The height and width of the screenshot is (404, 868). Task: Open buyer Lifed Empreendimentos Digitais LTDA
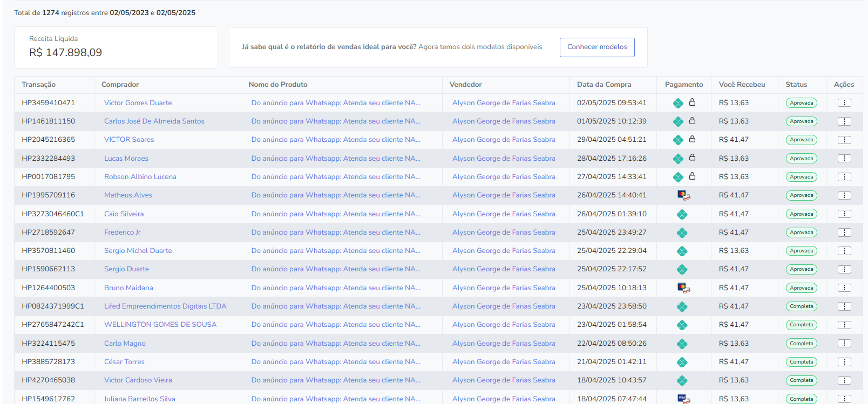point(165,306)
